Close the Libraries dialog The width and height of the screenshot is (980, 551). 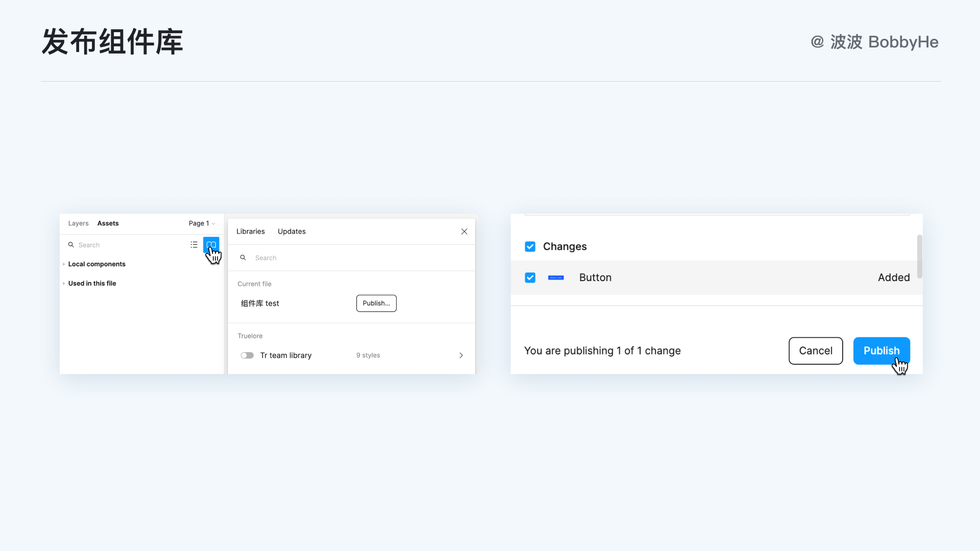point(464,232)
